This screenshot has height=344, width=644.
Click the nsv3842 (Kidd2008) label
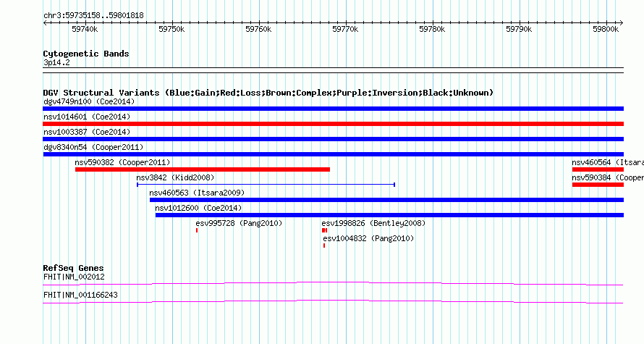(175, 177)
